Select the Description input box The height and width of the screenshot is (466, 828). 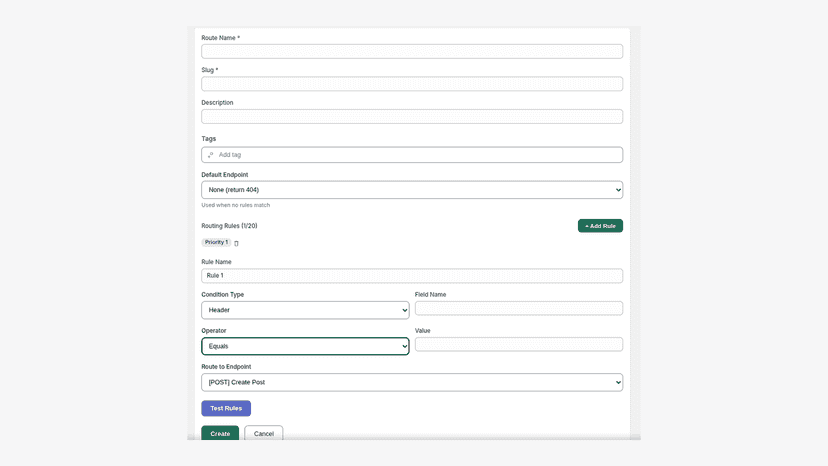(x=412, y=116)
